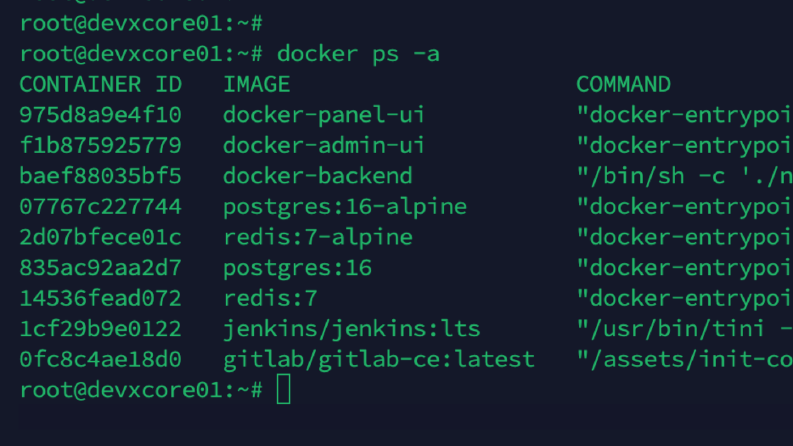Image resolution: width=793 pixels, height=446 pixels.
Task: Click the gitlab/gitlab-ce:latest image name
Action: click(379, 360)
